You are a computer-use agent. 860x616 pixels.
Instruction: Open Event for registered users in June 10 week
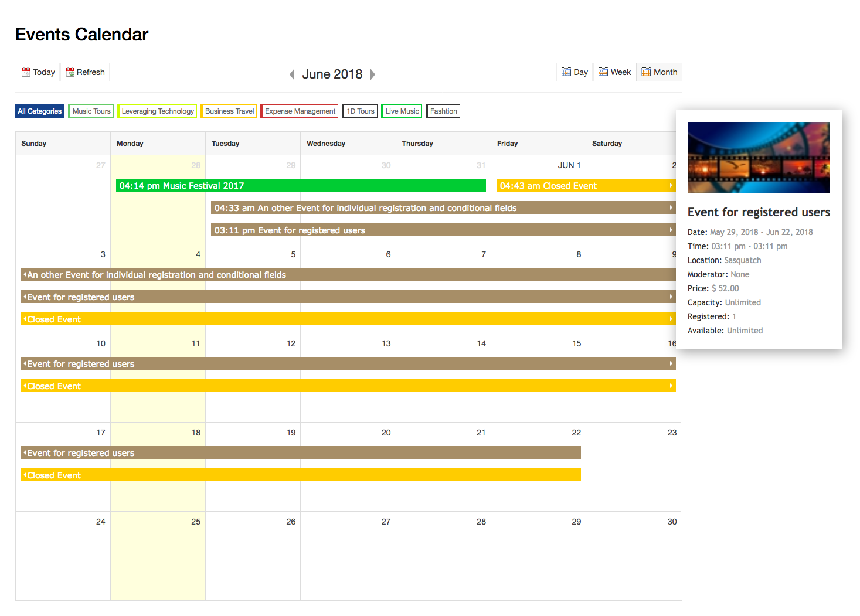tap(348, 364)
